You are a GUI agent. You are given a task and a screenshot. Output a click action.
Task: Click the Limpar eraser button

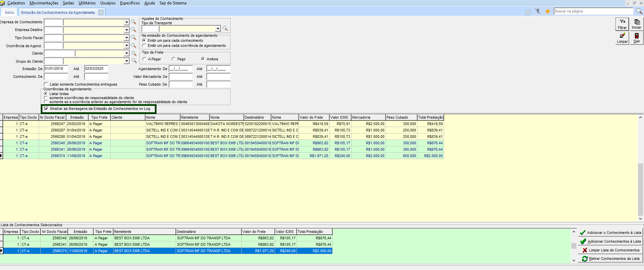[x=622, y=38]
